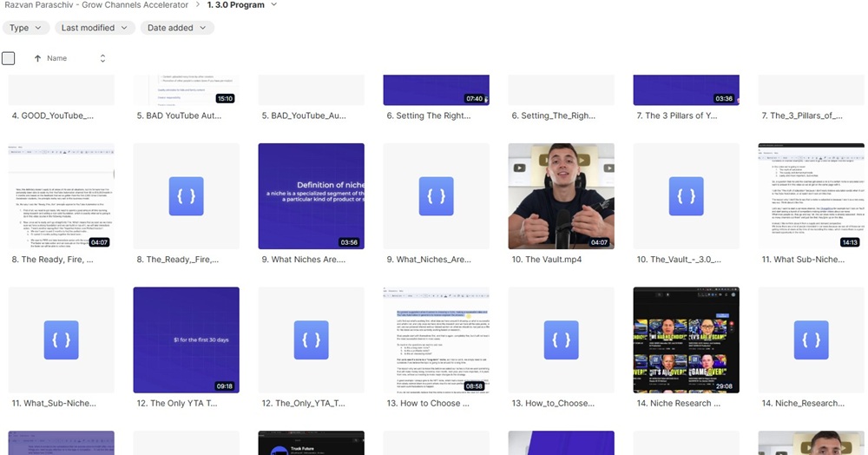
Task: Open the 11. What_Sub-Niche script file icon
Action: pos(61,340)
